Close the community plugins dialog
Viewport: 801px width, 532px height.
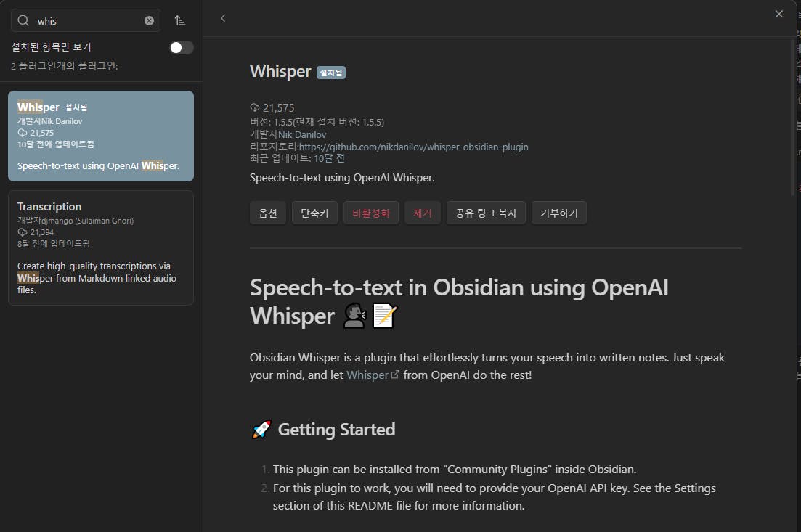coord(778,15)
